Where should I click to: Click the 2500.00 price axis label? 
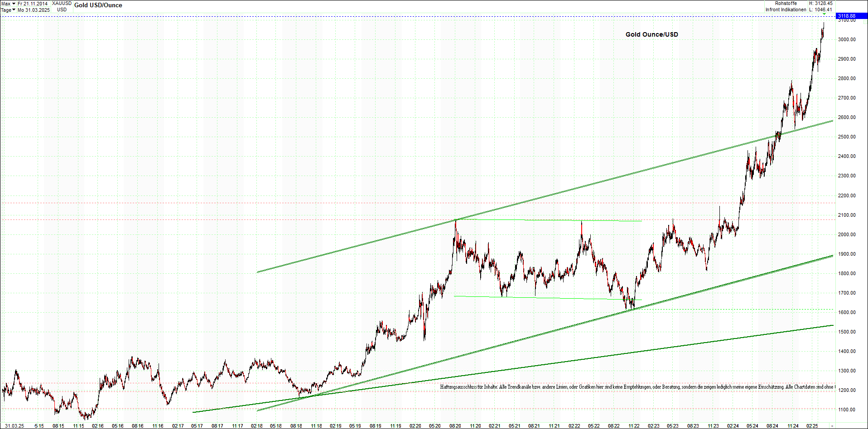[x=847, y=137]
